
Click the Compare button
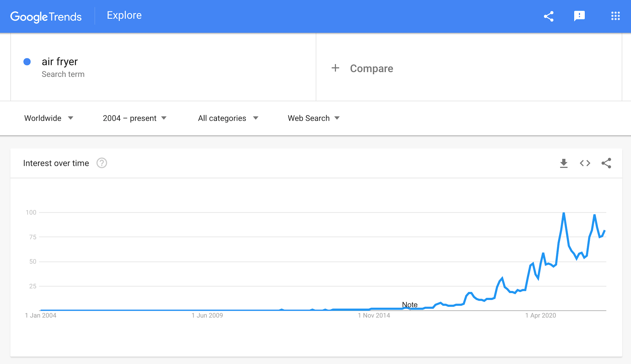tap(371, 68)
